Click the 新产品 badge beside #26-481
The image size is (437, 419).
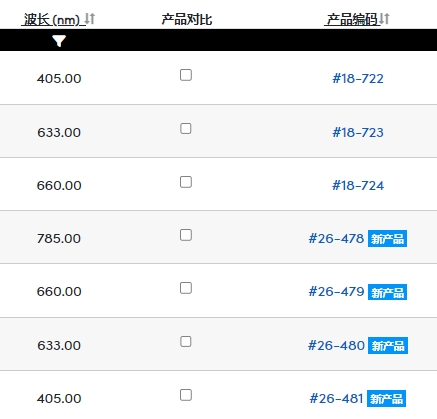pos(386,398)
